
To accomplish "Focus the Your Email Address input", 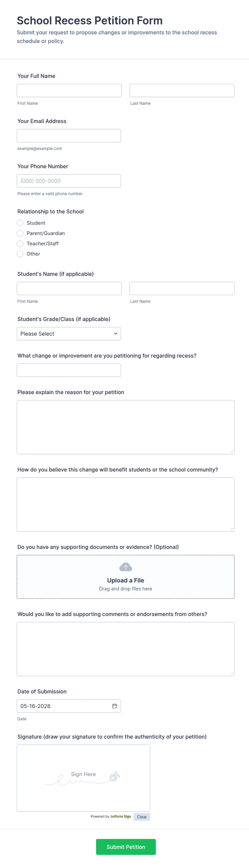I will point(69,136).
